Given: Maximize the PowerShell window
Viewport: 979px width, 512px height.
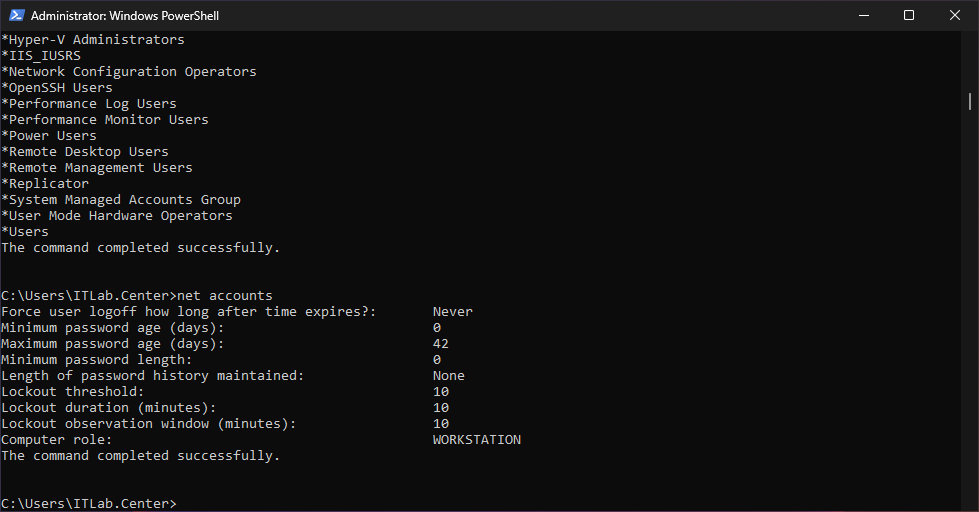Looking at the screenshot, I should [x=909, y=15].
